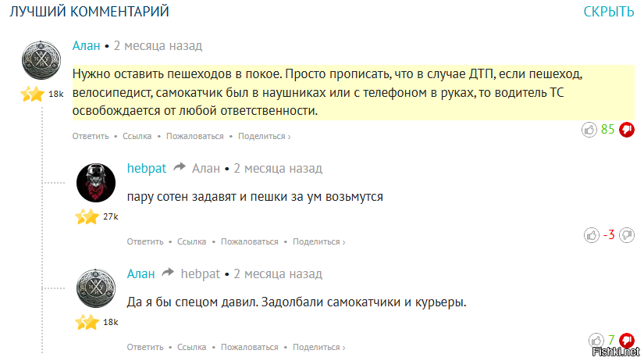Screen dimensions: 644x361
Task: Click Ответить under Алан's last reply
Action: [145, 347]
